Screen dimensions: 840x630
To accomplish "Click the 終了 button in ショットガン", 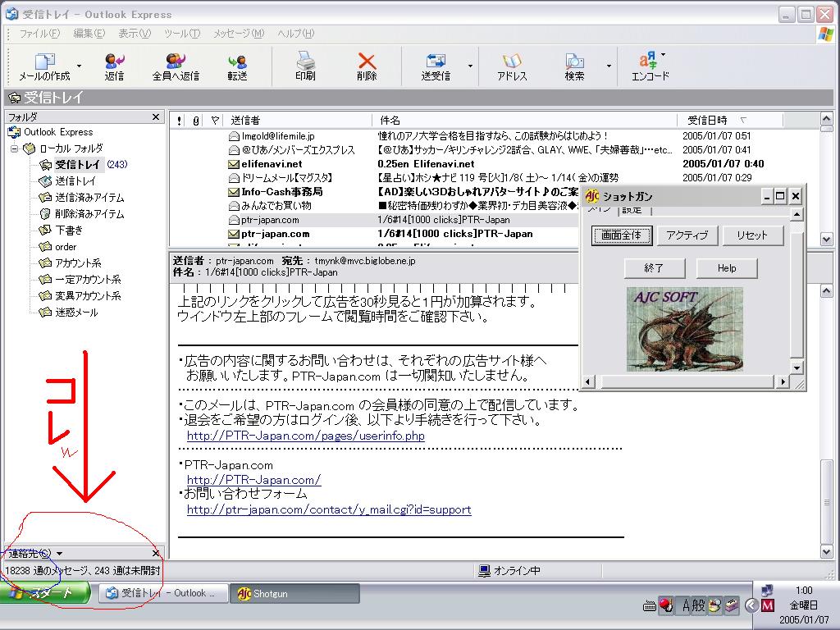I will pyautogui.click(x=654, y=268).
